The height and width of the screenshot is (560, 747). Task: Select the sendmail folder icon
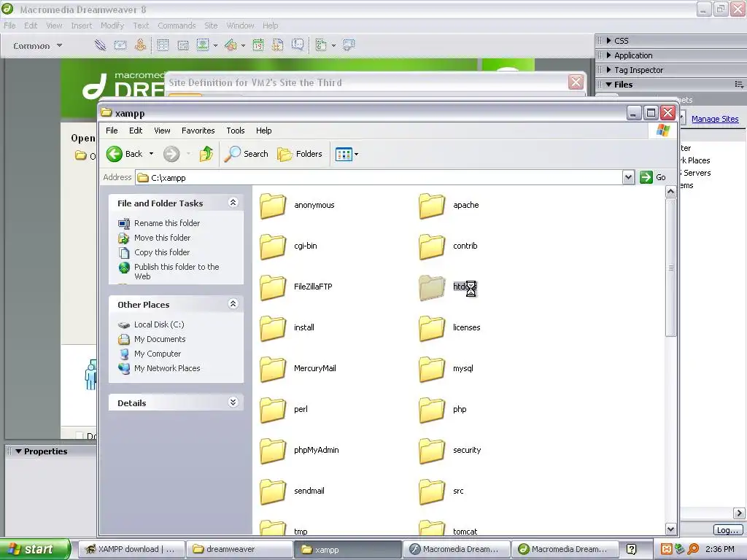(x=273, y=491)
